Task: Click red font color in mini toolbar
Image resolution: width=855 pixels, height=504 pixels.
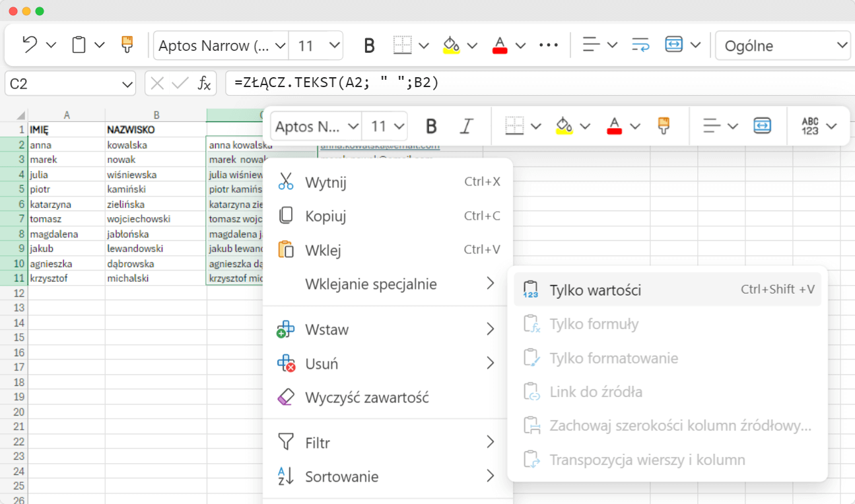Action: [x=615, y=125]
